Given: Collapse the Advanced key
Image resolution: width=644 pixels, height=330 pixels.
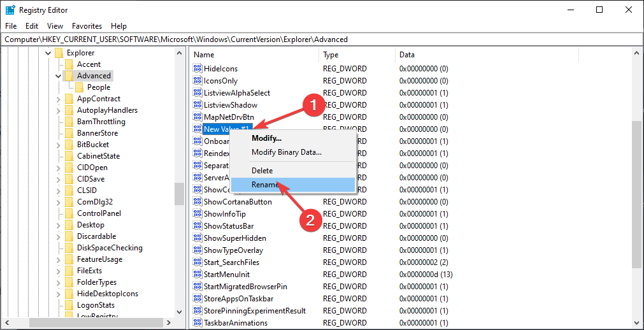Looking at the screenshot, I should pos(58,76).
